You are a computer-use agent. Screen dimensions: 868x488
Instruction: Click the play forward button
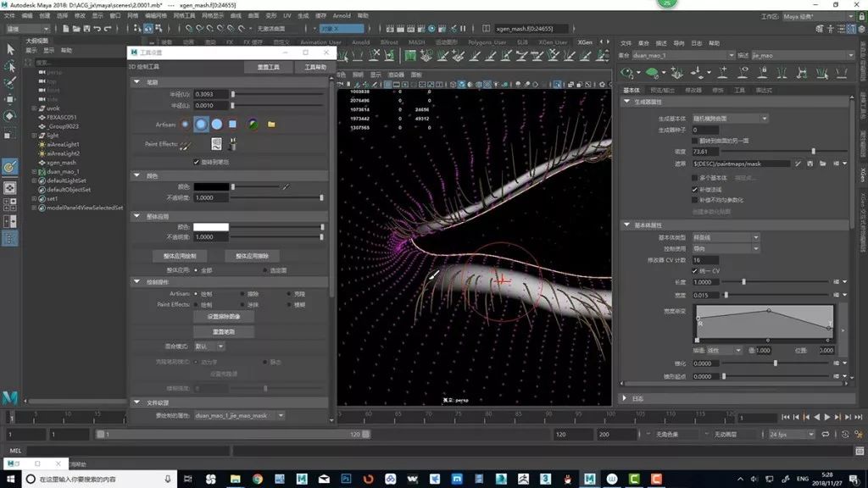pos(827,417)
